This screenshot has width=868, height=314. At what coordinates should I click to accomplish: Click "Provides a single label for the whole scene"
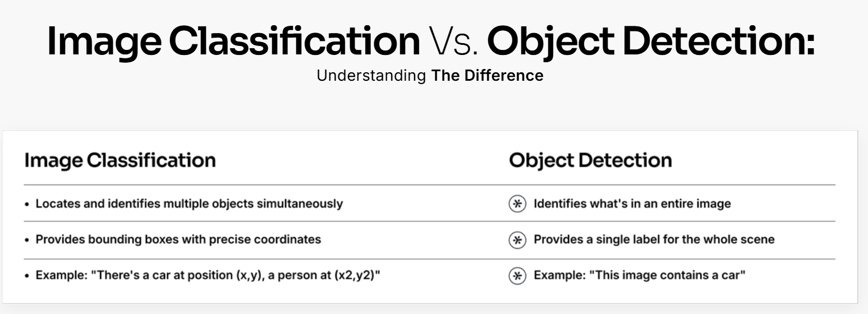654,239
